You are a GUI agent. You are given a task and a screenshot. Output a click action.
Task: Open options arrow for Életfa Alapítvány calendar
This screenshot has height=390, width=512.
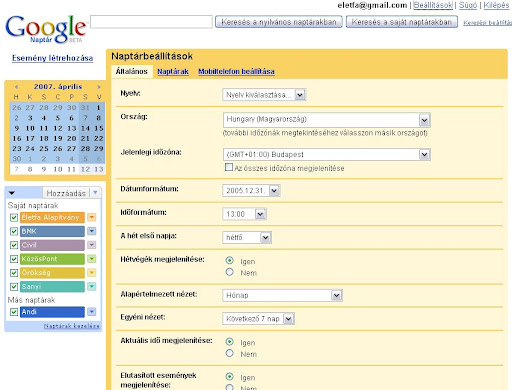point(92,217)
